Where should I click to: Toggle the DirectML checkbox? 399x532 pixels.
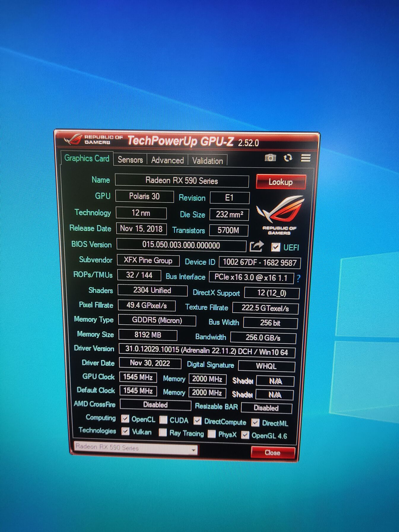click(255, 423)
